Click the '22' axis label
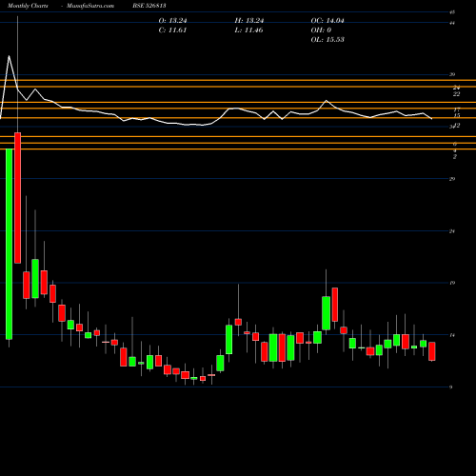Viewport: 476px width, 476px height. click(456, 94)
